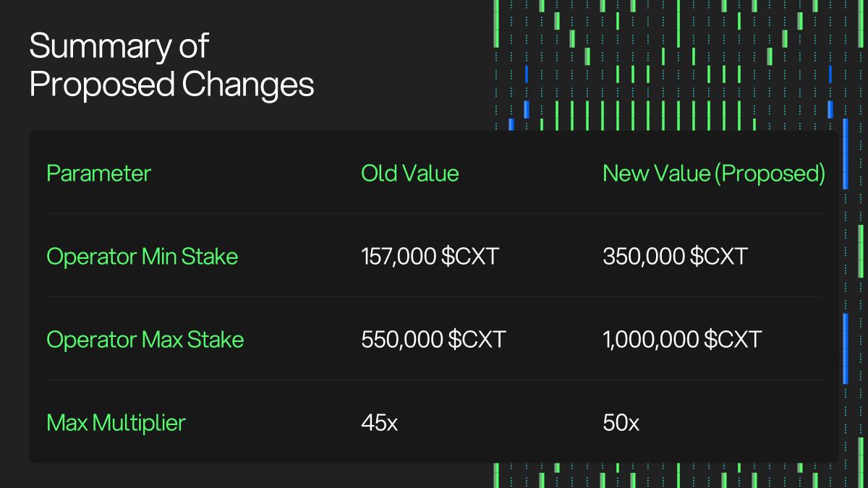Select the "New Value (Proposed)" column header
Image resolution: width=868 pixels, height=488 pixels.
coord(713,174)
